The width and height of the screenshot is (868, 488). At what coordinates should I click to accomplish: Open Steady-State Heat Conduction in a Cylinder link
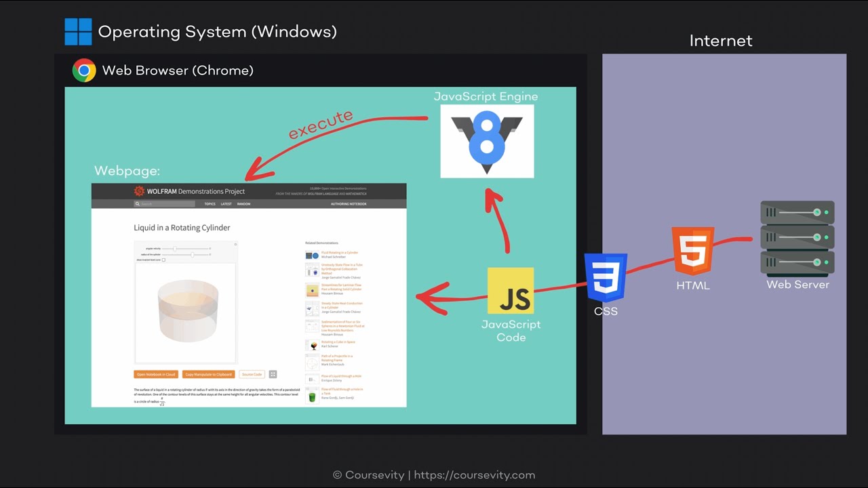[342, 306]
